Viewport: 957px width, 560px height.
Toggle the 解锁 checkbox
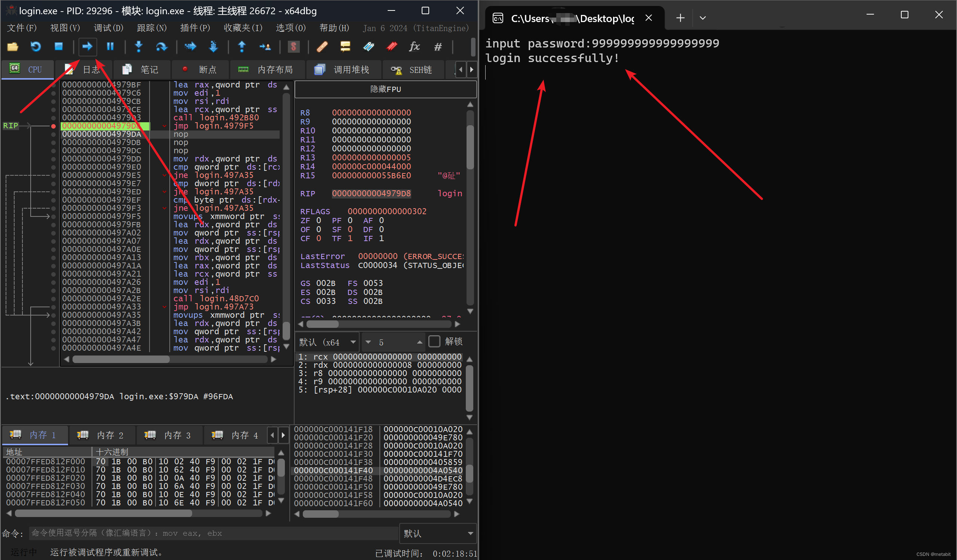pos(434,341)
